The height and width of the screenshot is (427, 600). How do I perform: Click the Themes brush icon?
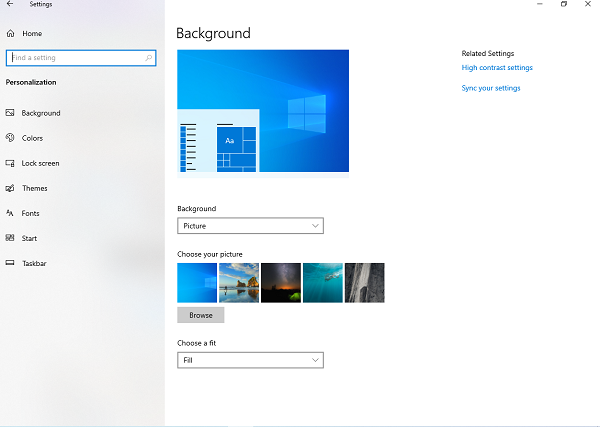(10, 188)
